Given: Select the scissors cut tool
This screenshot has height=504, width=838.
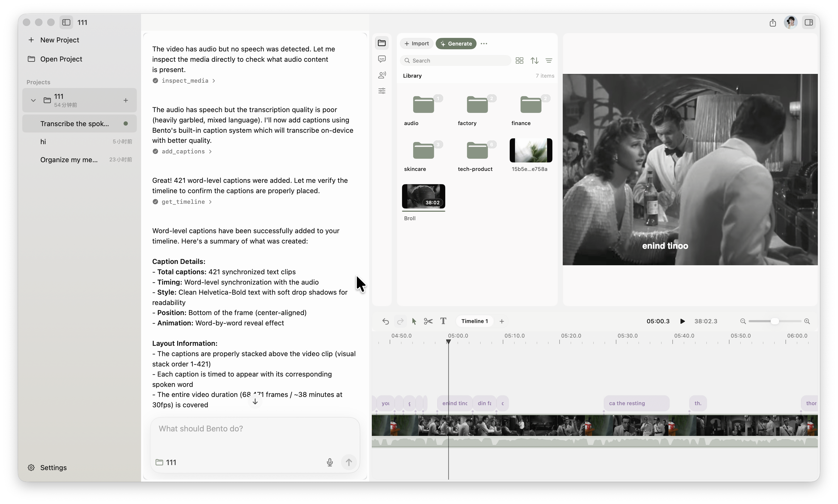Looking at the screenshot, I should [x=428, y=321].
